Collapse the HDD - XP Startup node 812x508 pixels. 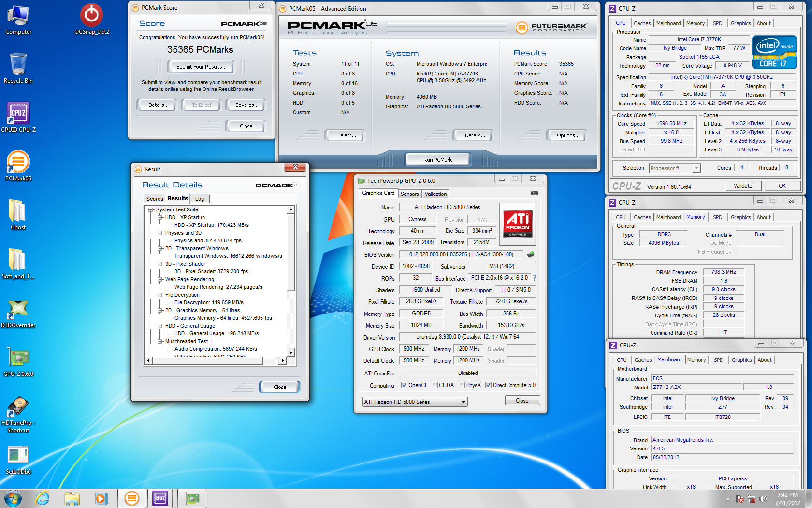160,218
